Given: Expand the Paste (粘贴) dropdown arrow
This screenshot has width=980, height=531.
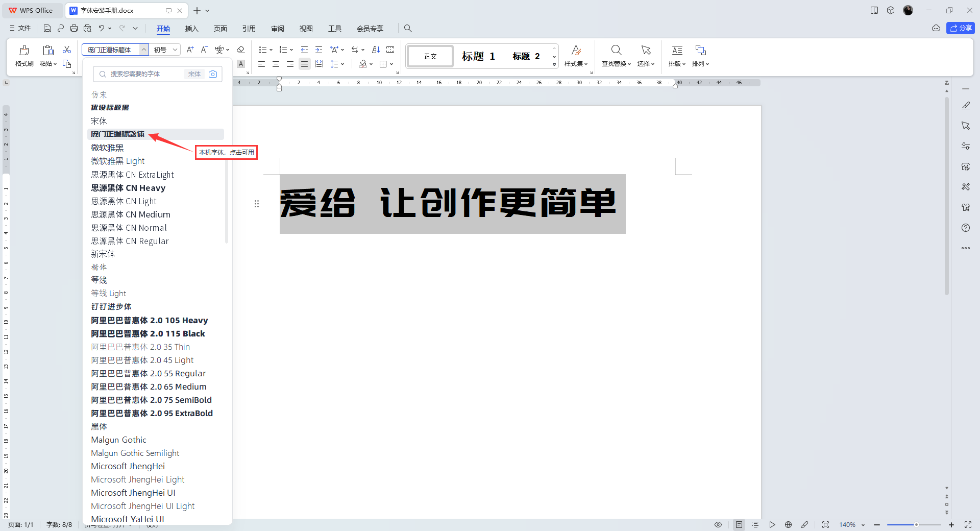Looking at the screenshot, I should 55,64.
